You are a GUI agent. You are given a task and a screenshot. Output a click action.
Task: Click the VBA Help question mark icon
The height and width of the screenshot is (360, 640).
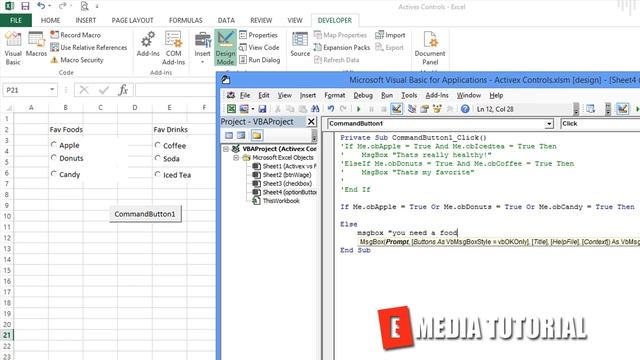point(464,109)
